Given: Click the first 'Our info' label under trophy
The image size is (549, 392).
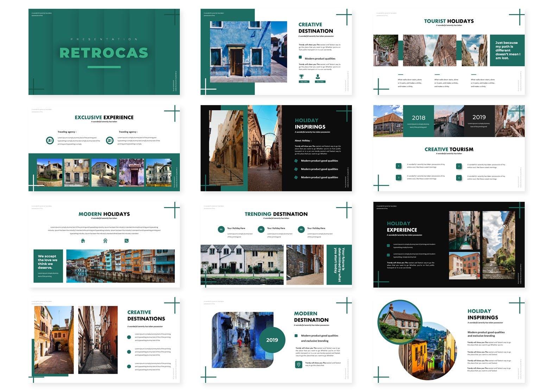Looking at the screenshot, I should pyautogui.click(x=304, y=82).
